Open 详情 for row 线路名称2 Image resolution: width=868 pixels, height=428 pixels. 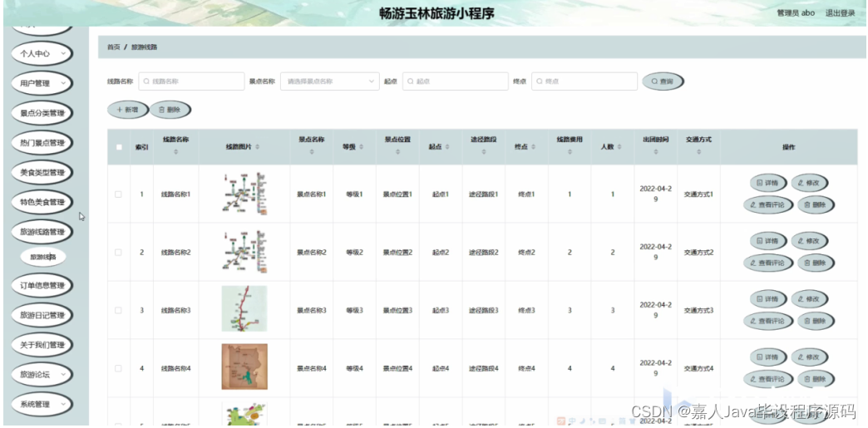767,241
